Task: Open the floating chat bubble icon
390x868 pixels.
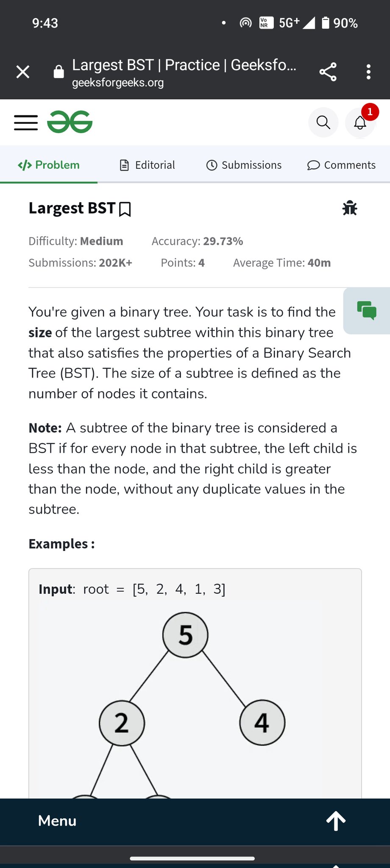Action: 367,311
